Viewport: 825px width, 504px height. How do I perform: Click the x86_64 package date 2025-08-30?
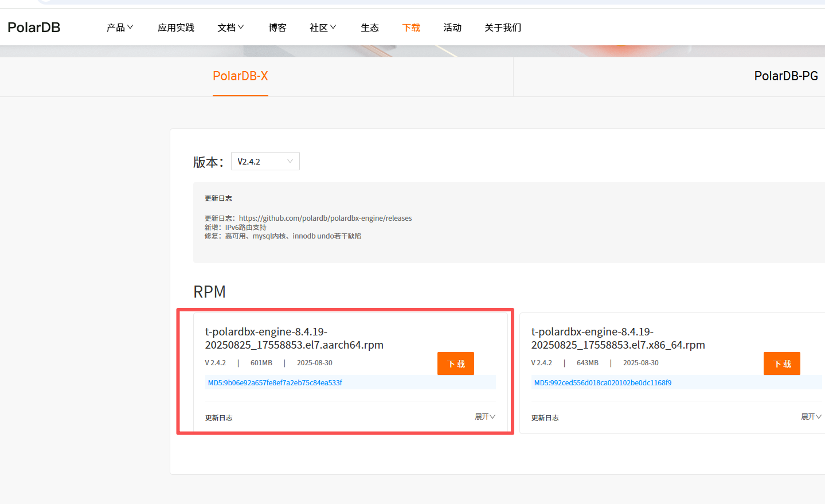(641, 363)
